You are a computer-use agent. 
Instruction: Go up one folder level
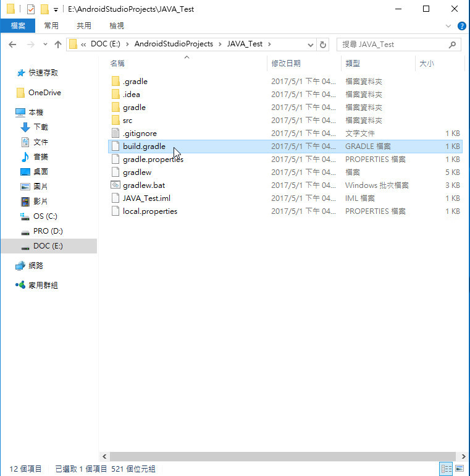[x=58, y=45]
